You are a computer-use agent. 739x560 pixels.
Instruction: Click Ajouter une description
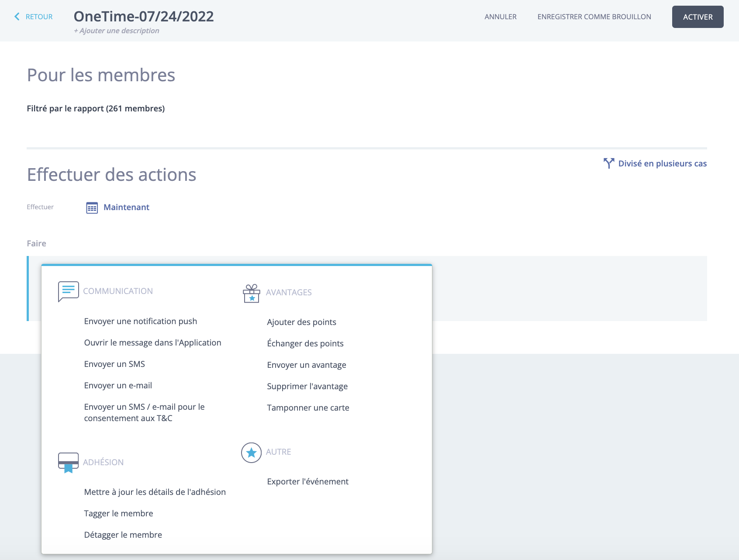[x=117, y=31]
